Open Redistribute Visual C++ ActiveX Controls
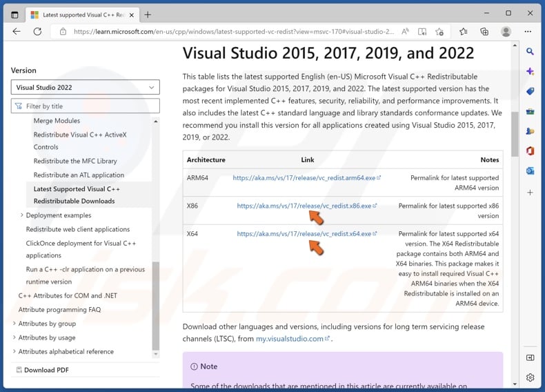This screenshot has height=392, width=545. (80, 141)
